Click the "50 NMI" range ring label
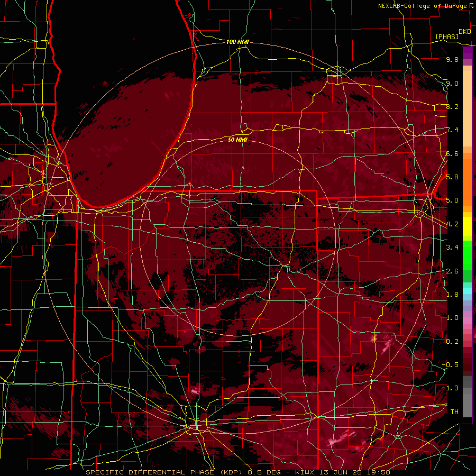This screenshot has width=476, height=476. [237, 140]
